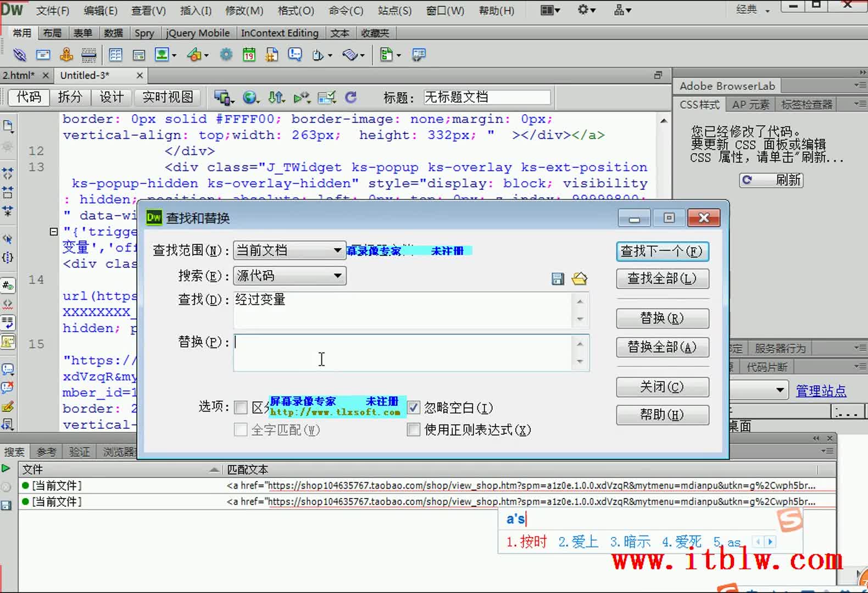Click the file management arrows icon
Viewport: 868px width, 593px height.
(276, 98)
